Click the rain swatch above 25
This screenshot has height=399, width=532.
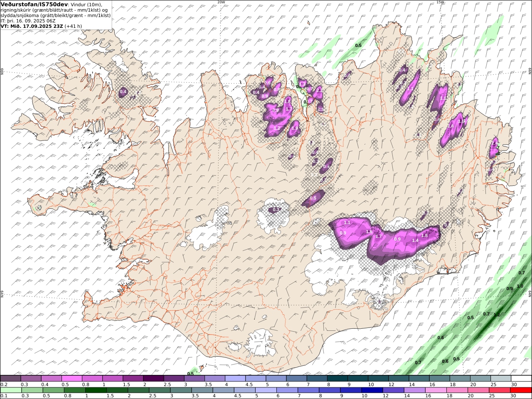tap(499, 390)
